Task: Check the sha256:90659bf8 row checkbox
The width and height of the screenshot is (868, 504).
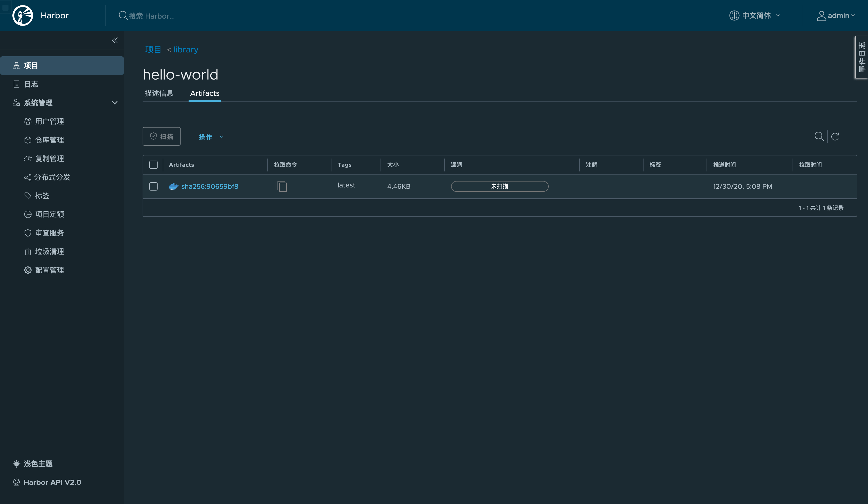Action: 153,186
